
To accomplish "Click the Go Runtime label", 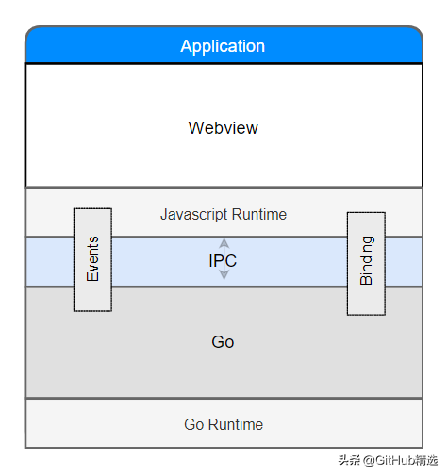I will tap(224, 424).
